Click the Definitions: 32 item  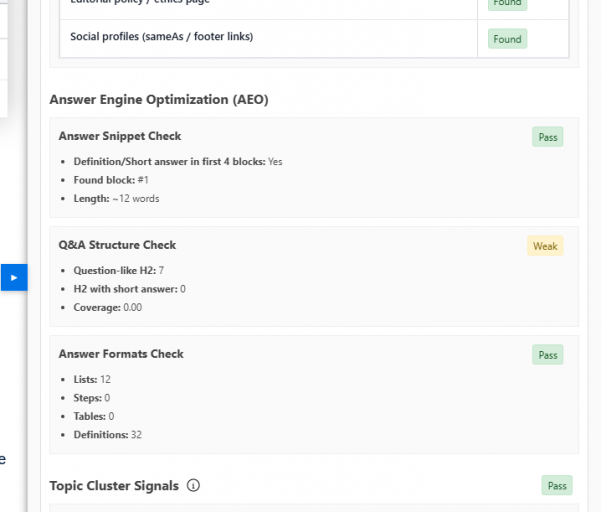pos(109,435)
